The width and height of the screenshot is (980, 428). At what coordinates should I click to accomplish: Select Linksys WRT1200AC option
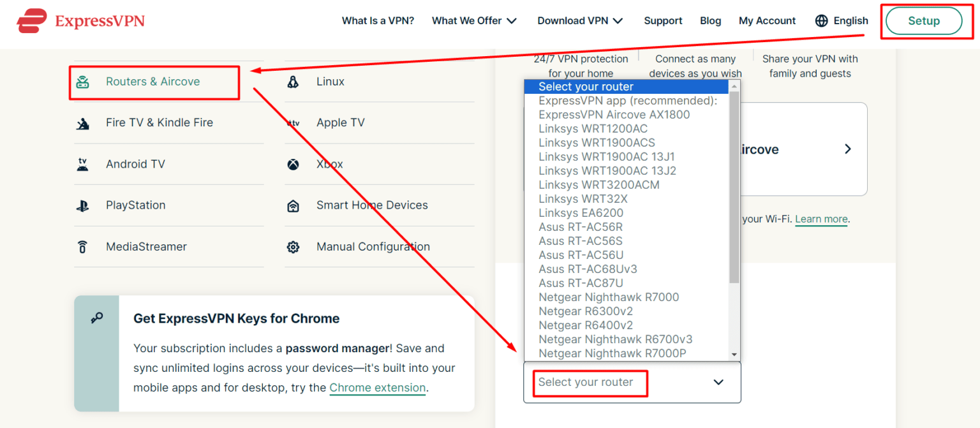coord(627,129)
